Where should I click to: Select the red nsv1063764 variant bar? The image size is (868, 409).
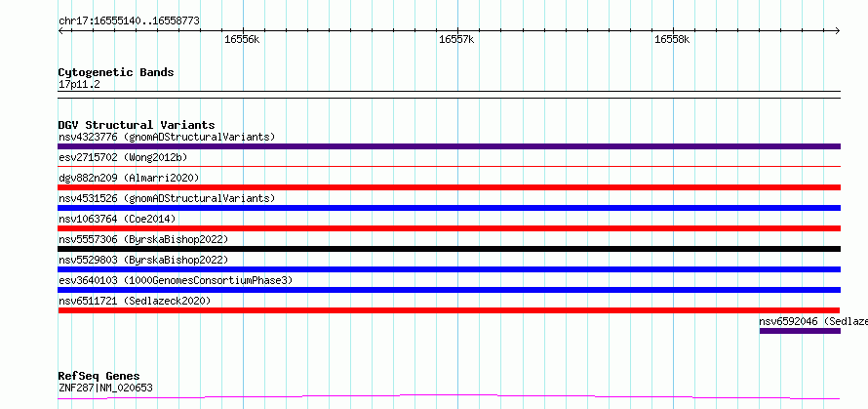point(449,228)
